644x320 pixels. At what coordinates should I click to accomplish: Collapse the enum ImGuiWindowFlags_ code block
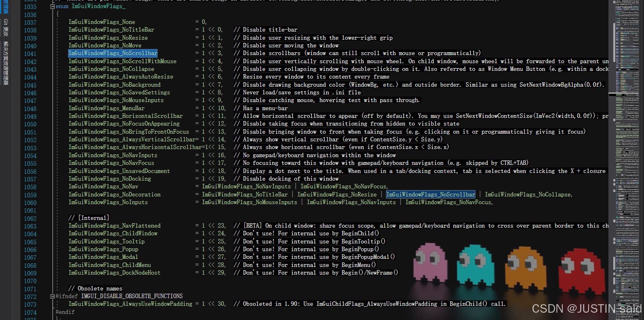(52, 6)
